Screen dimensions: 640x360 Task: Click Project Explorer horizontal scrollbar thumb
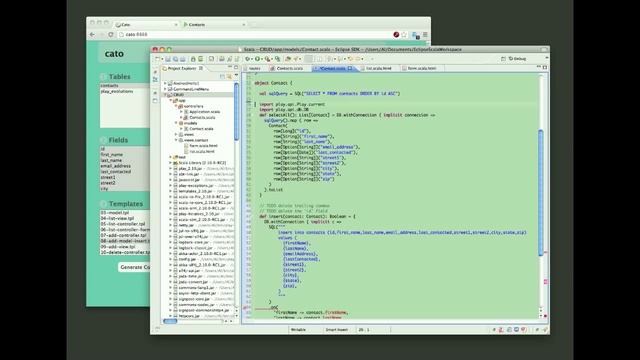(x=170, y=321)
